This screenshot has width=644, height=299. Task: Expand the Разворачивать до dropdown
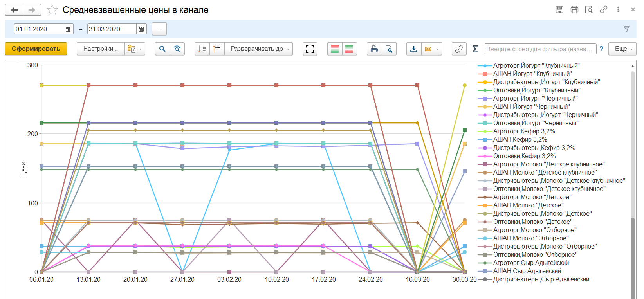(x=260, y=49)
